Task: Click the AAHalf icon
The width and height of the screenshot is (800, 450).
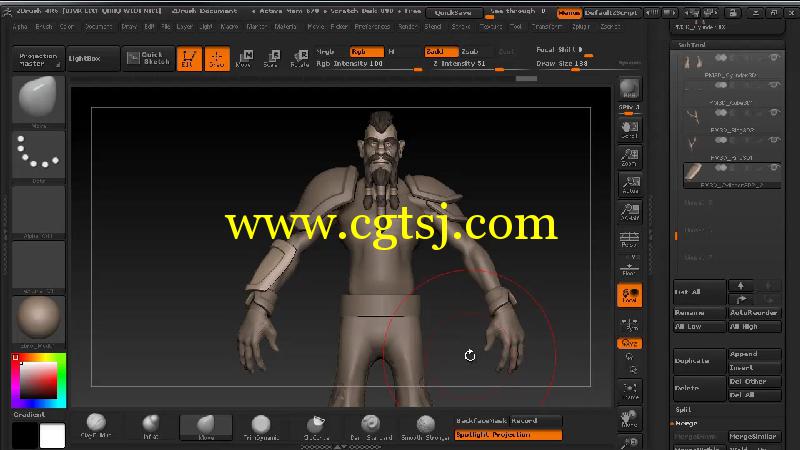Action: point(630,212)
